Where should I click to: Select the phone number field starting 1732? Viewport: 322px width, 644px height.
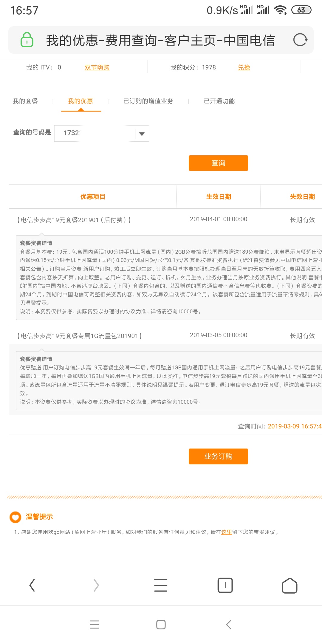101,133
